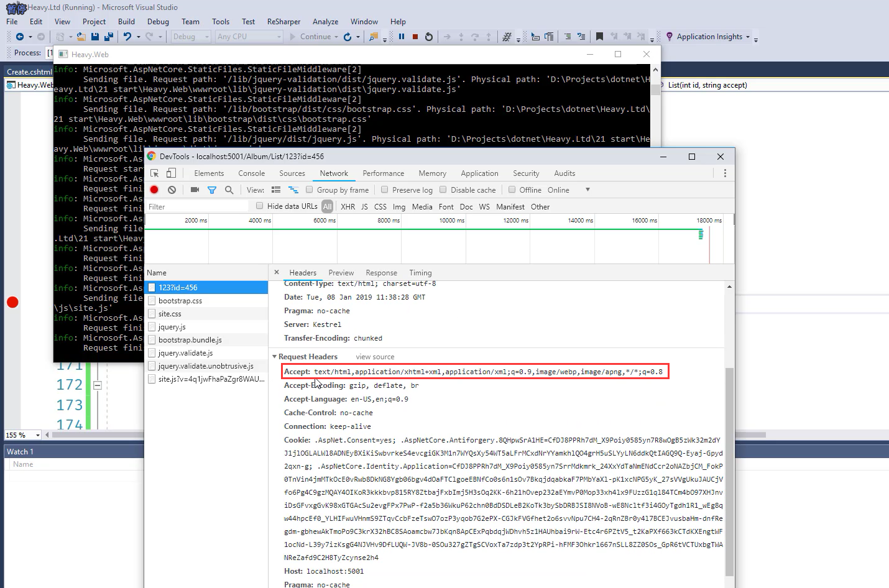Click the Undo arrow in Visual Studio
The width and height of the screenshot is (889, 588).
[127, 37]
